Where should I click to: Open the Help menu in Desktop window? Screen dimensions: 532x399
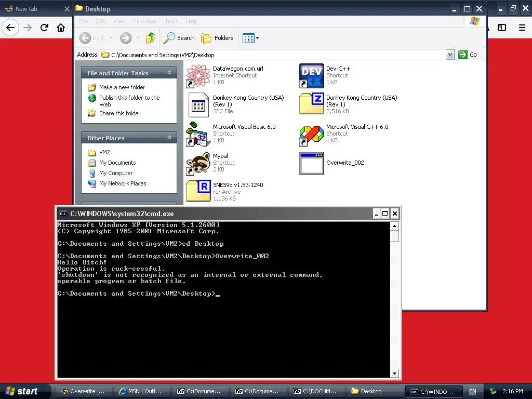click(x=191, y=21)
